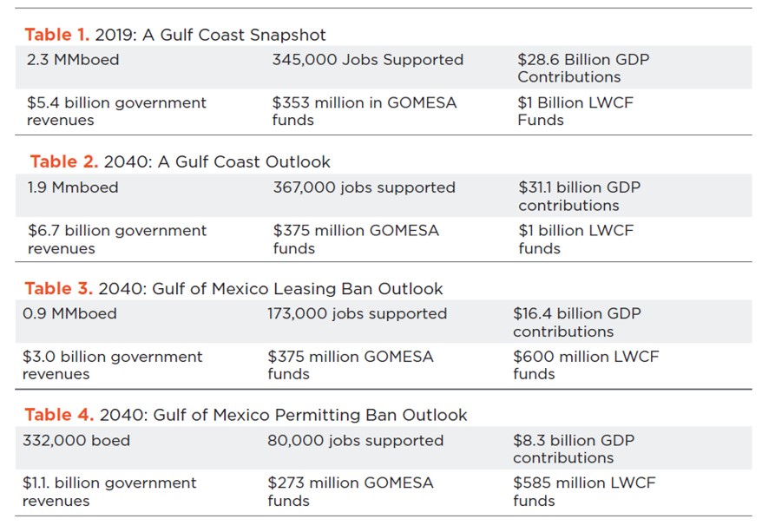This screenshot has height=532, width=762.
Task: Click the '$5.4 billion government revenues' cell
Action: pos(116,111)
